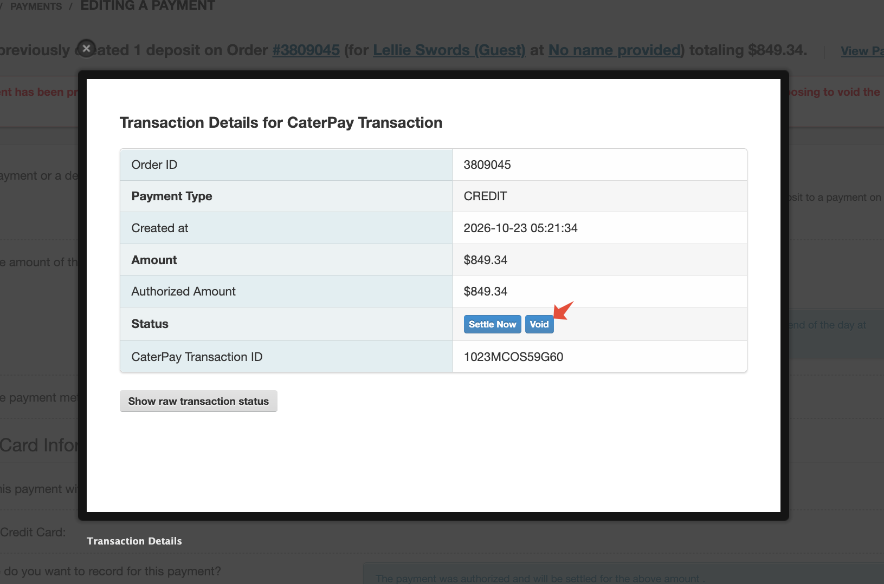Select the CREDIT payment type value
884x584 pixels.
coord(485,196)
